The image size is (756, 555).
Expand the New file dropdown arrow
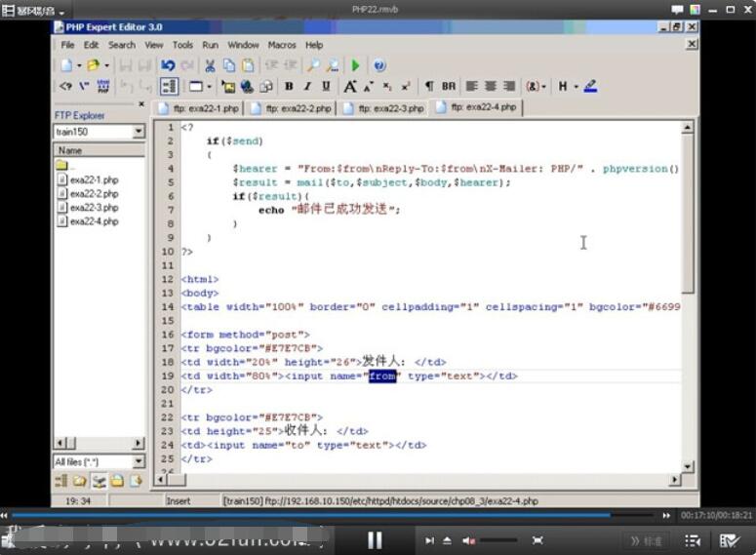tap(79, 65)
